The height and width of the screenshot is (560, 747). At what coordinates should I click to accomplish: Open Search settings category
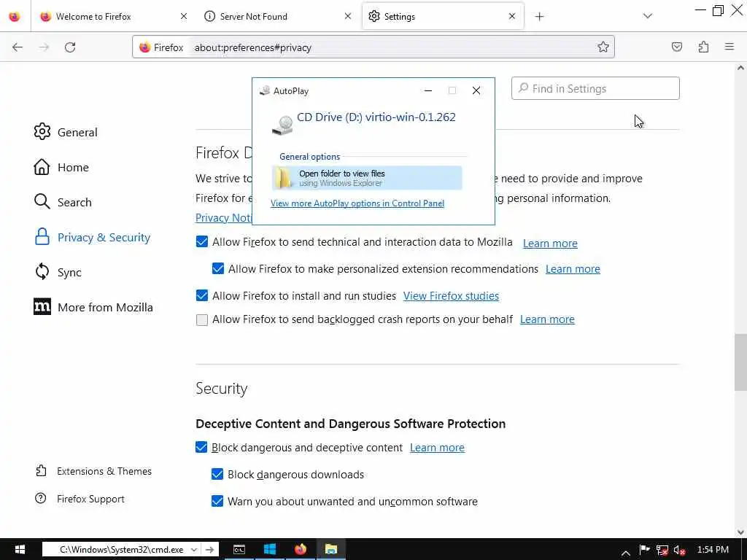62,202
